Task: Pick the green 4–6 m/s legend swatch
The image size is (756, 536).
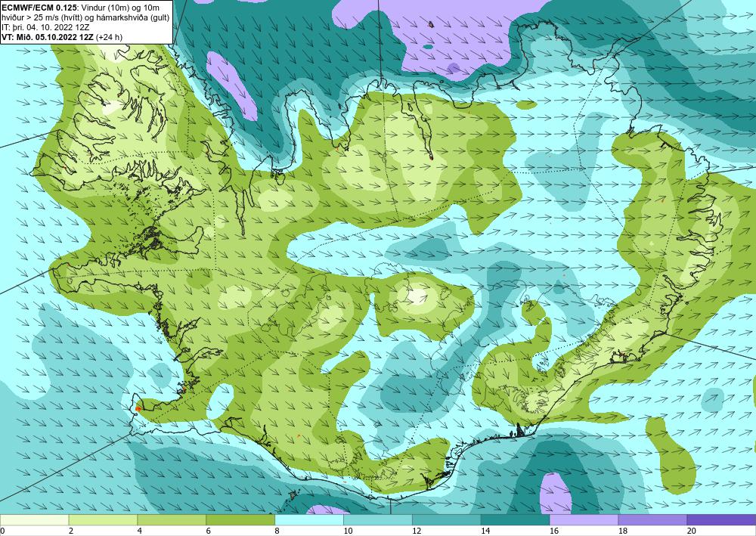Action: pos(172,520)
